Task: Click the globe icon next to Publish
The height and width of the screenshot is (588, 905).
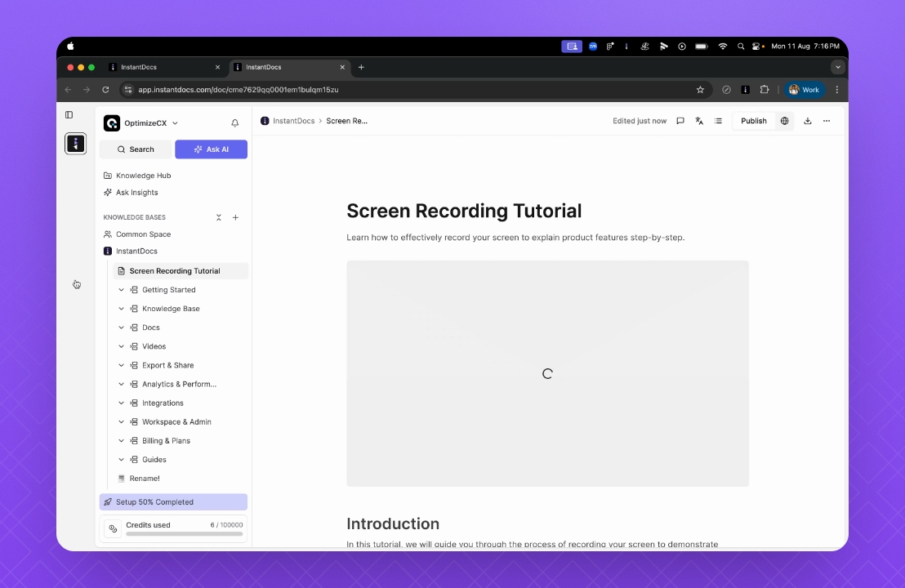Action: pos(784,121)
